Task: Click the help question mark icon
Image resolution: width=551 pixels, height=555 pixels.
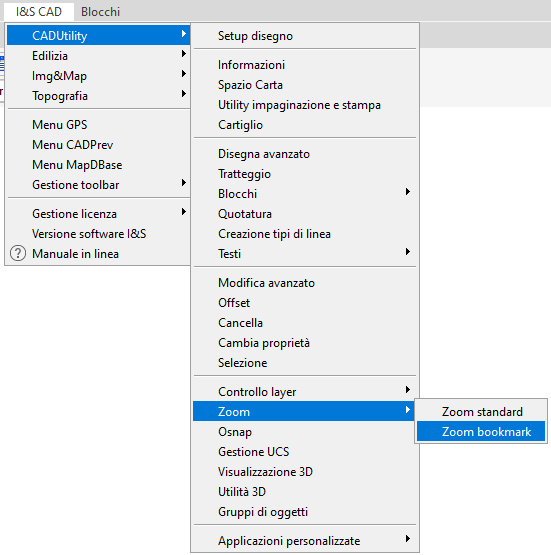Action: (x=18, y=254)
